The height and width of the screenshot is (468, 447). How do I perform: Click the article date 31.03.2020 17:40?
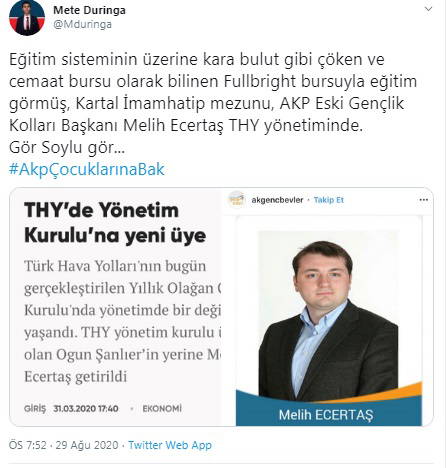(x=86, y=409)
